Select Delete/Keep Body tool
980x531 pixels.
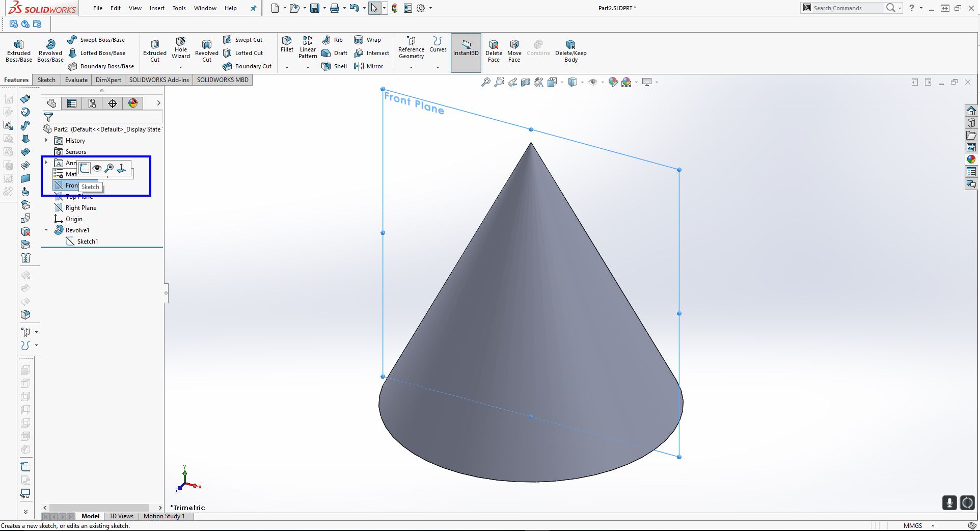tap(570, 51)
